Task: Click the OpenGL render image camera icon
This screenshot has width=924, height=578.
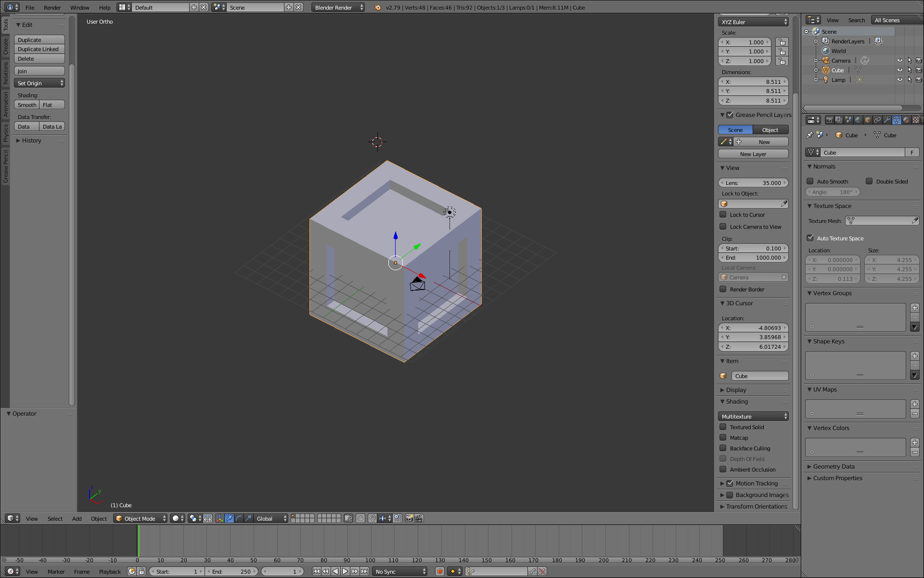Action: coord(409,518)
